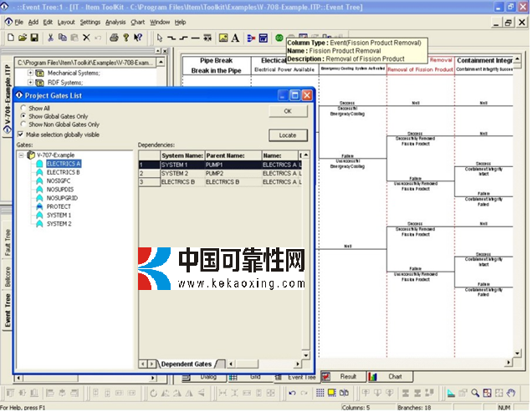Click the Pipe Break column header
This screenshot has height=412, width=532.
[217, 65]
